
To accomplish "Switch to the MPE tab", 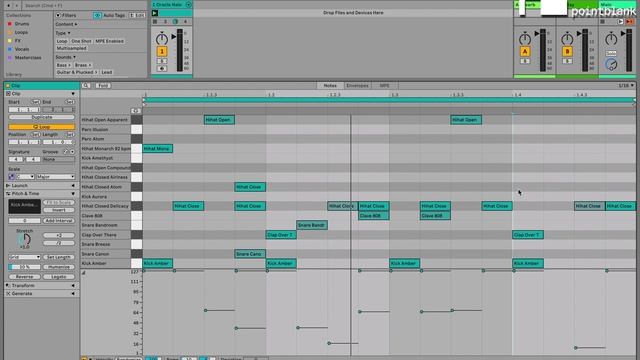I will [384, 86].
